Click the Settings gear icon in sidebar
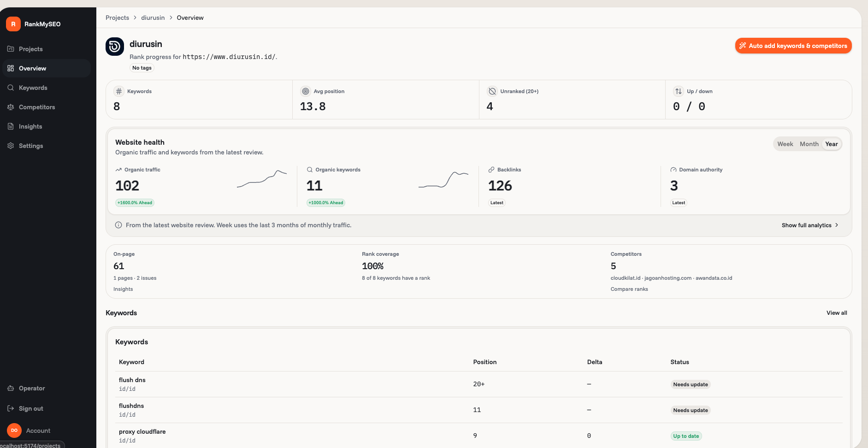868x448 pixels. pyautogui.click(x=11, y=146)
